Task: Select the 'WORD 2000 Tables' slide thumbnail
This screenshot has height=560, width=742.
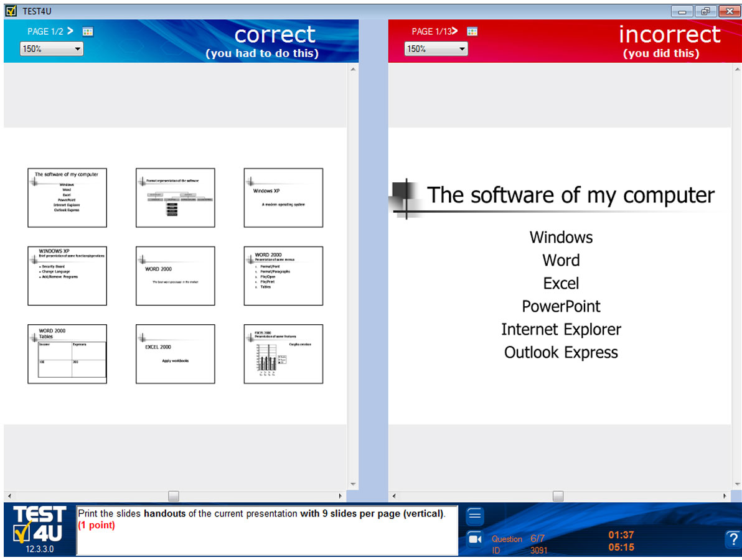Action: tap(67, 354)
